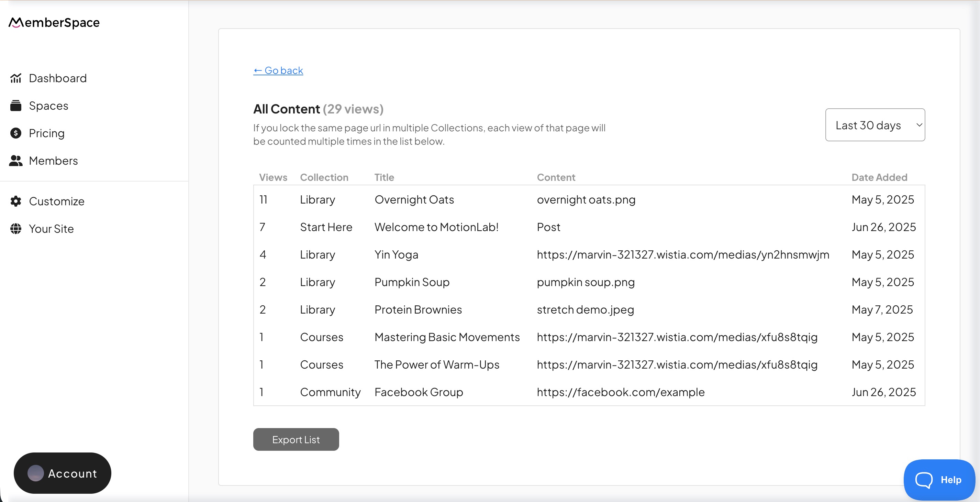Click the Pricing dollar coin icon
Image resolution: width=980 pixels, height=502 pixels.
point(15,133)
